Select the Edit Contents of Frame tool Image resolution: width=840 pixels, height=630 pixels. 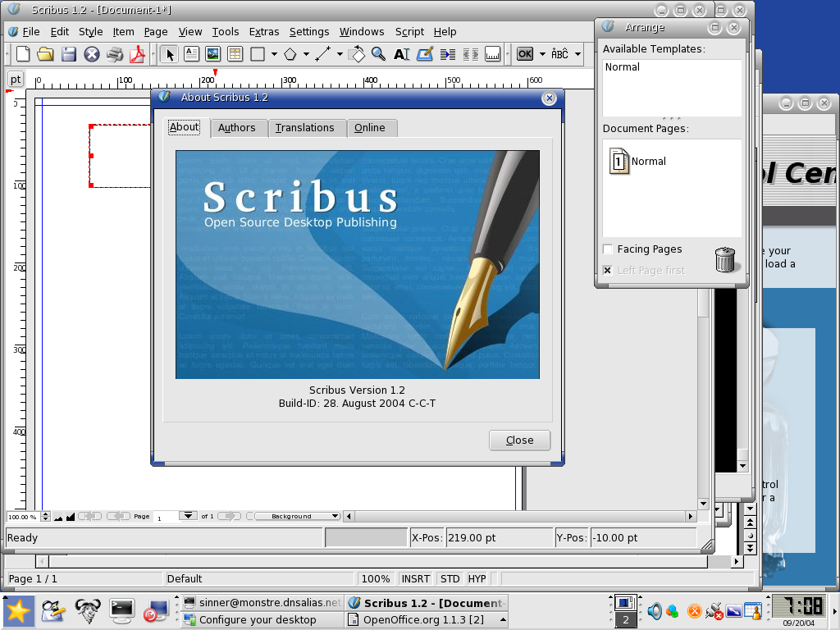coord(402,54)
